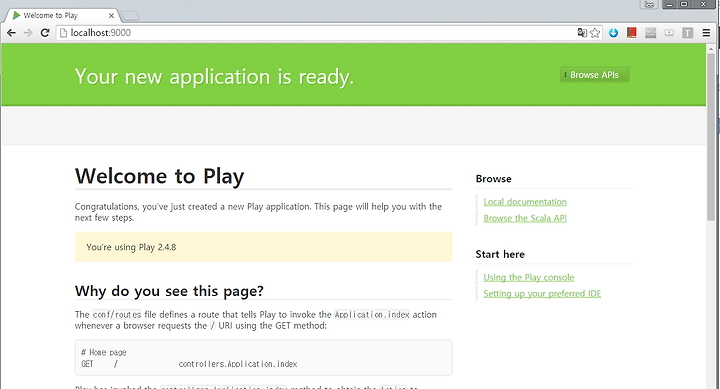Click the conf/routes code text
This screenshot has height=389, width=720.
[x=117, y=315]
